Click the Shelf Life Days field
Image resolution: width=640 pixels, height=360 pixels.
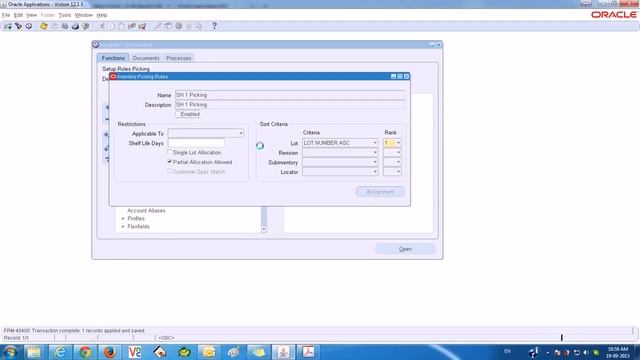(196, 143)
